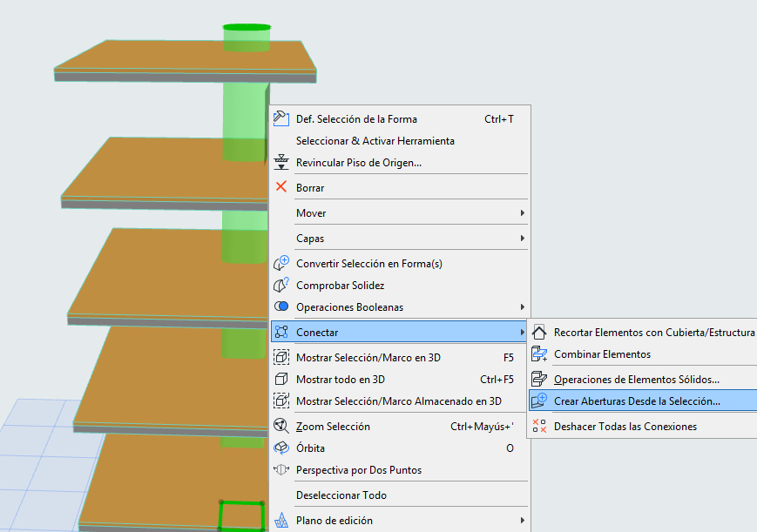Viewport: 757px width, 532px height.
Task: Open Operaciones Booleanas entry
Action: coord(400,306)
